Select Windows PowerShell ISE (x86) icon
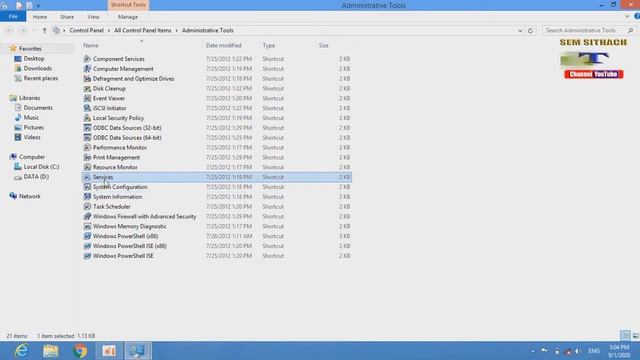Viewport: 640px width, 360px height. coord(87,246)
